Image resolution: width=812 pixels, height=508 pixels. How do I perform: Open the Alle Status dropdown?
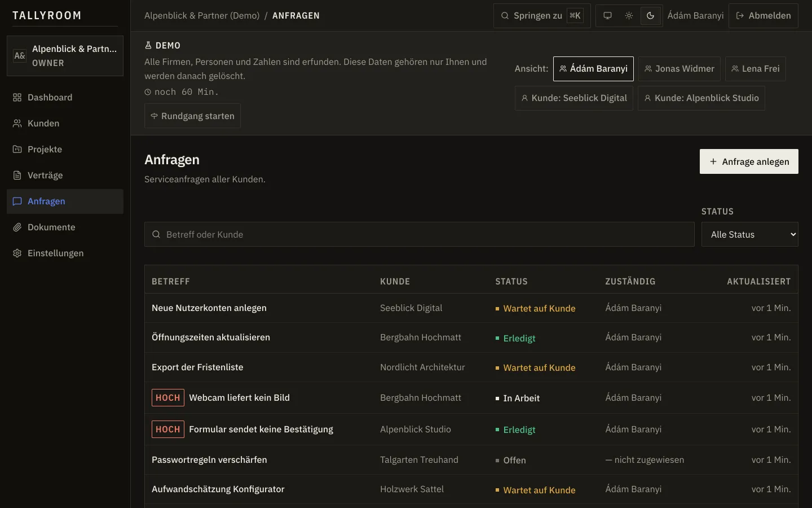point(749,234)
